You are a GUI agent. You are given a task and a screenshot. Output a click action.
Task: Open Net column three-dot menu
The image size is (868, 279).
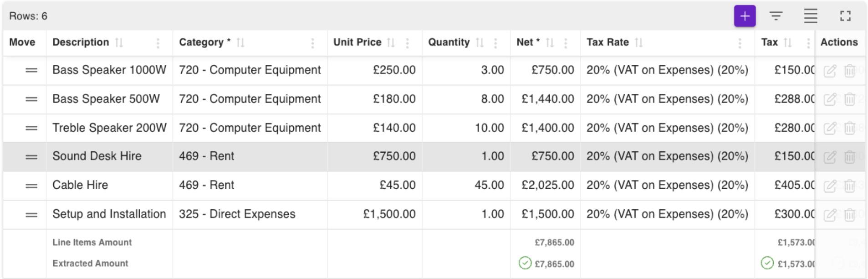pyautogui.click(x=566, y=43)
